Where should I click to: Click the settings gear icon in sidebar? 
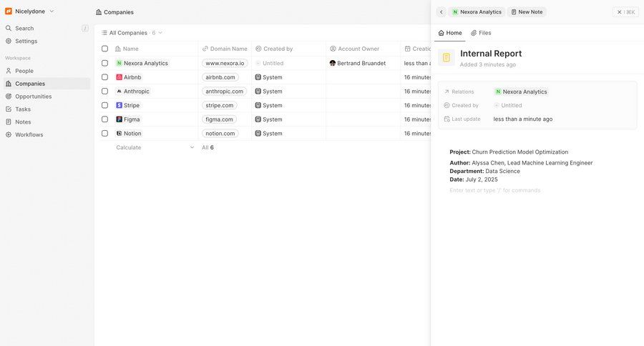tap(9, 41)
